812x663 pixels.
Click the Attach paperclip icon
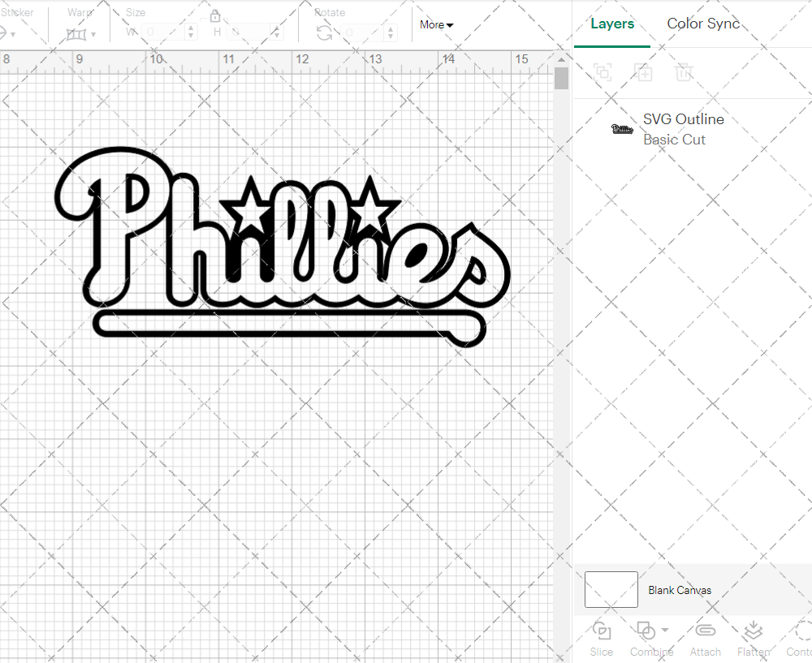click(x=705, y=631)
